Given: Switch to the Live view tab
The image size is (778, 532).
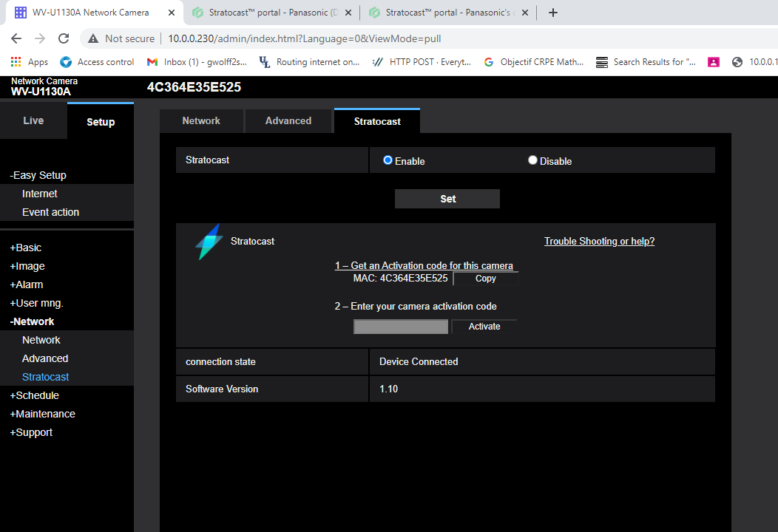Looking at the screenshot, I should pos(33,121).
